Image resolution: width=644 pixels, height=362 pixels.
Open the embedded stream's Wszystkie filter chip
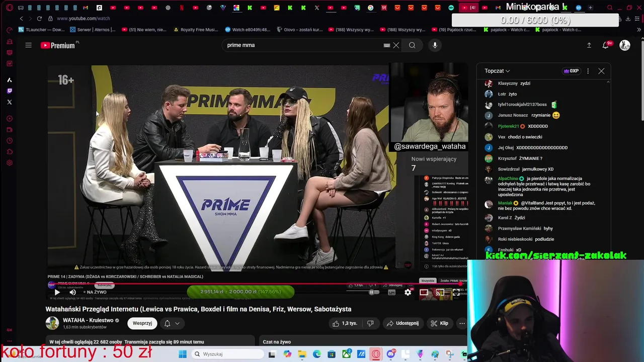(428, 281)
